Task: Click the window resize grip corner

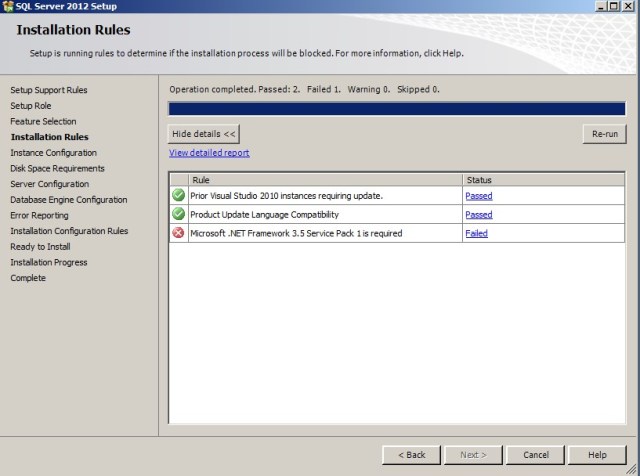Action: pyautogui.click(x=631, y=470)
